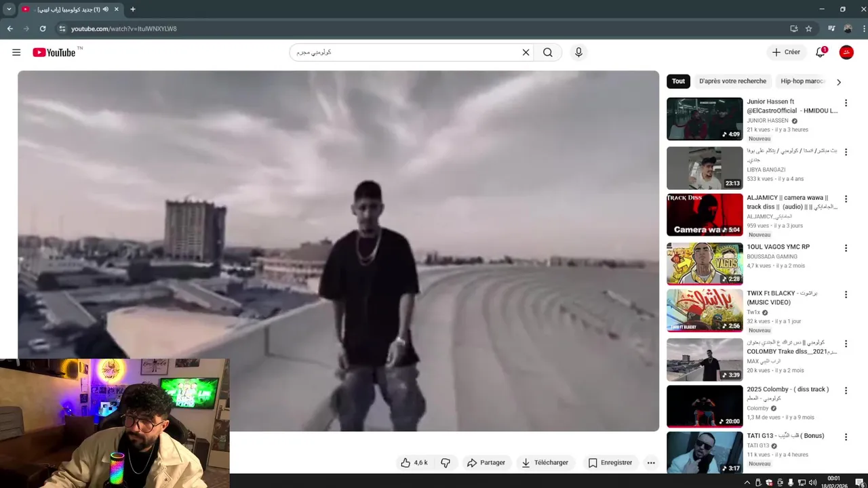Open options for TATI G13 Bonus video
This screenshot has width=868, height=488.
pos(846,437)
